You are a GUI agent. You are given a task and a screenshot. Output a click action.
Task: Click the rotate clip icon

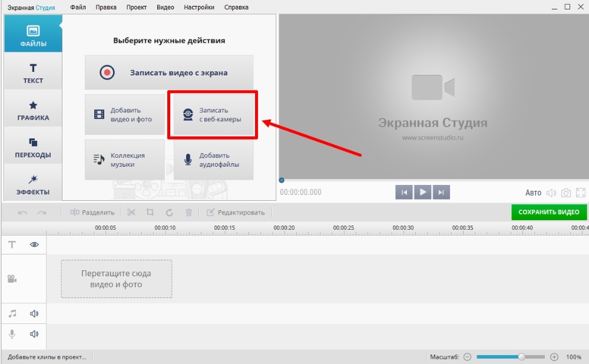[x=170, y=213]
